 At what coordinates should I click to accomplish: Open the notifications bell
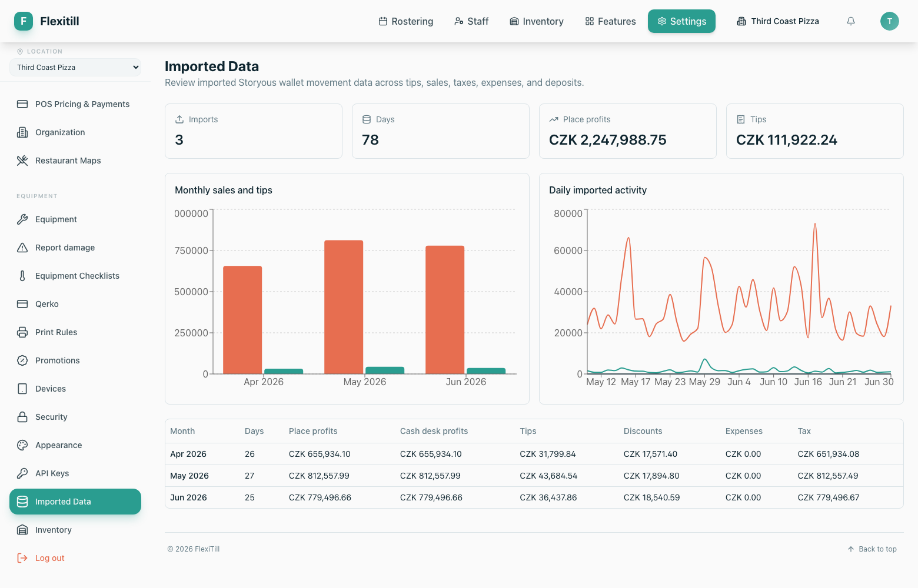851,21
